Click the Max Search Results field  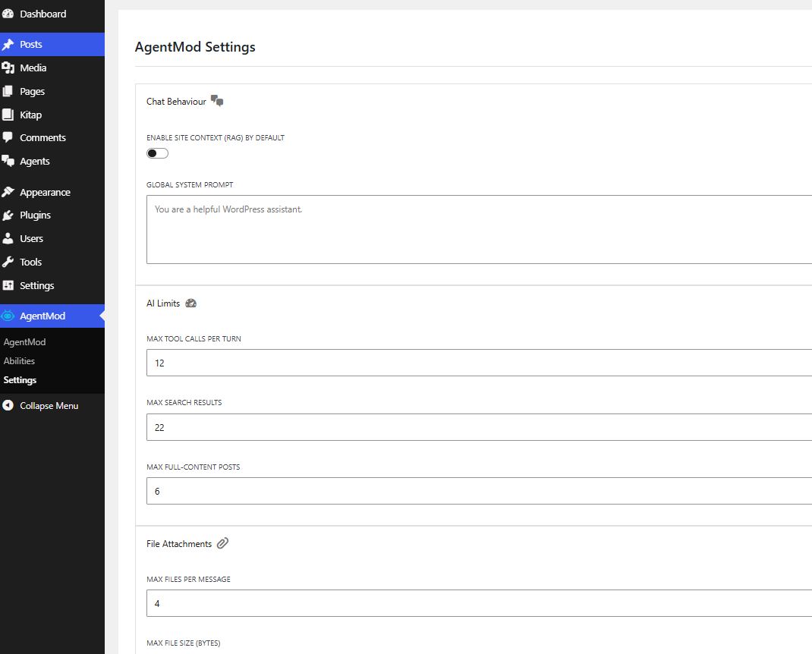pyautogui.click(x=479, y=427)
